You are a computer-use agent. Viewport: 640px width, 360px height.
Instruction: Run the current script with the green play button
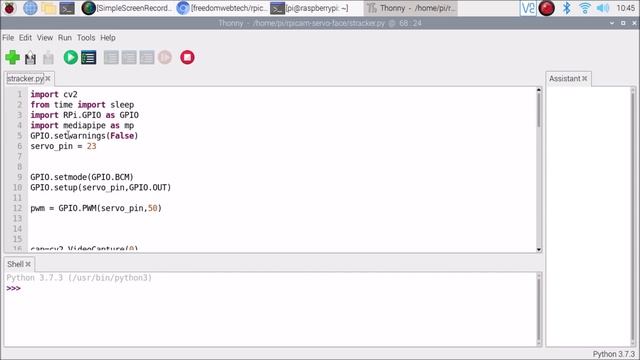coord(71,58)
